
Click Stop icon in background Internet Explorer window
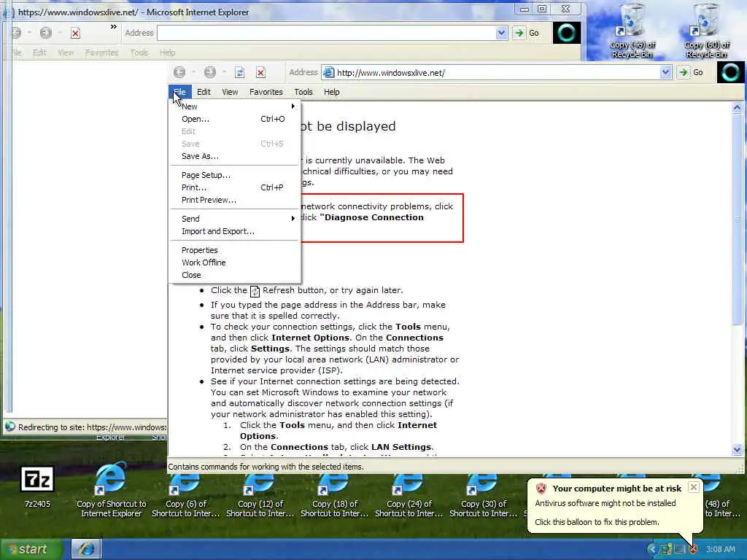(75, 33)
